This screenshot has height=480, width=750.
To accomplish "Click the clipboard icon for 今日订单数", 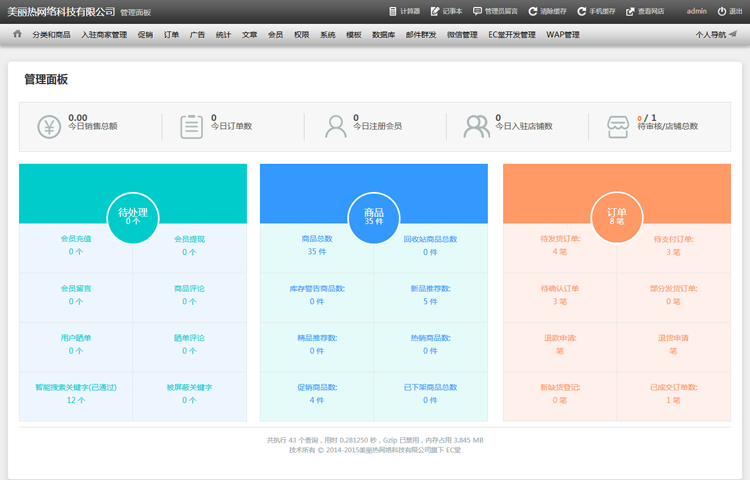I will tap(191, 127).
